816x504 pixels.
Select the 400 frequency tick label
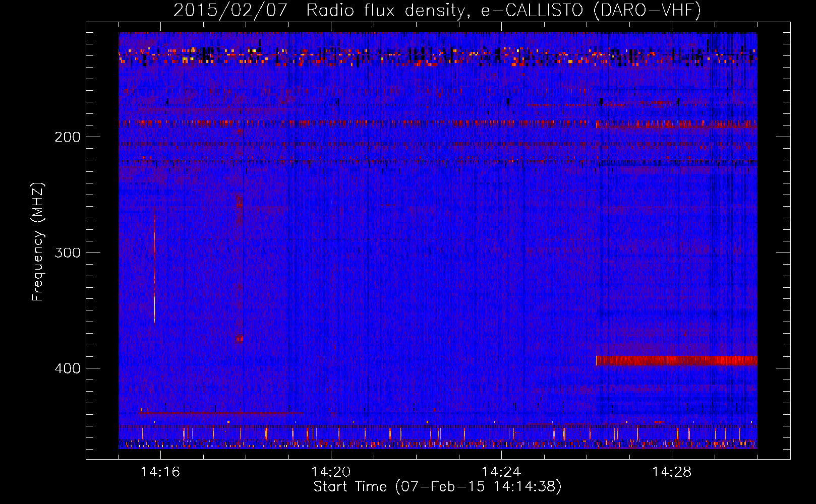(x=68, y=368)
